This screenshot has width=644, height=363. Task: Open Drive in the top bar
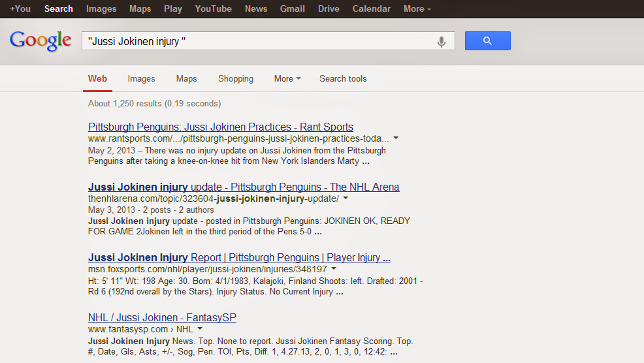click(x=329, y=8)
